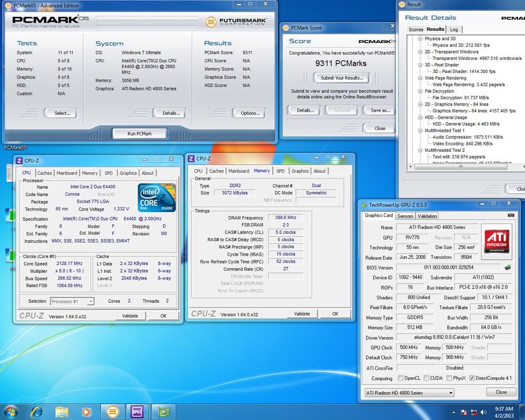
Task: Open the Caches tab in the CPU-Z window showing the CPU tab
Action: coord(45,173)
